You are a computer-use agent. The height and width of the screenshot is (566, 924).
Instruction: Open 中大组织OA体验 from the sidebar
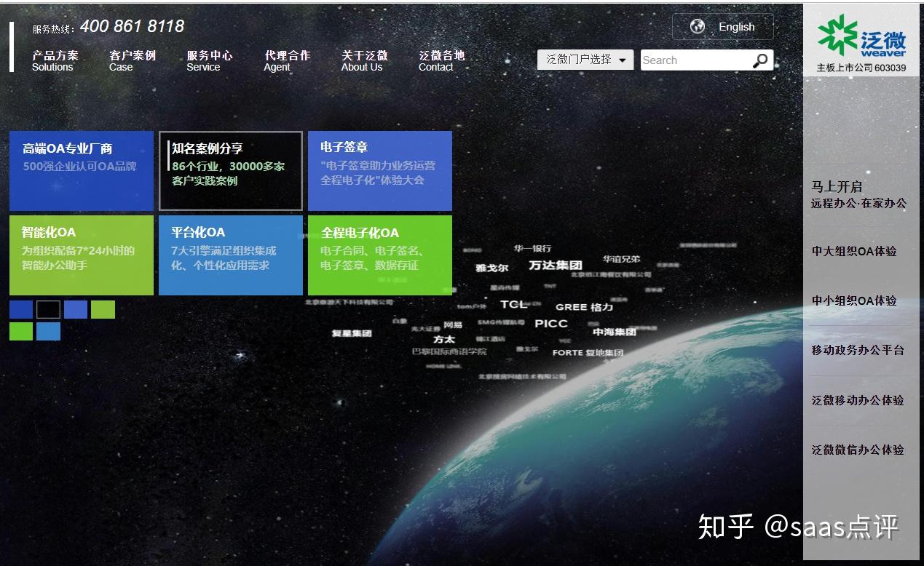pyautogui.click(x=855, y=251)
